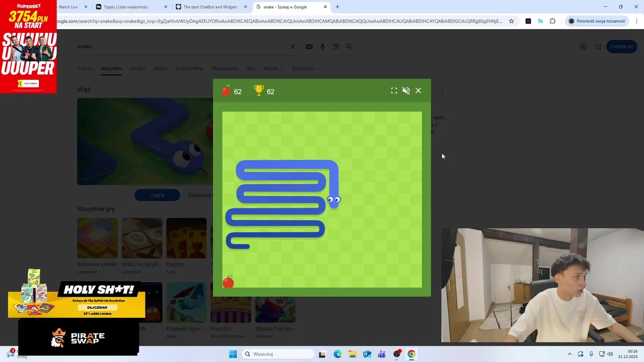Clear the Google search box with the X icon
The height and width of the screenshot is (362, 644).
tap(293, 46)
